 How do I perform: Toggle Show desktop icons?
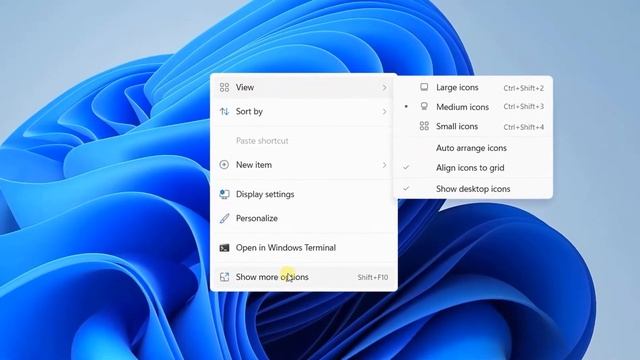click(x=473, y=189)
